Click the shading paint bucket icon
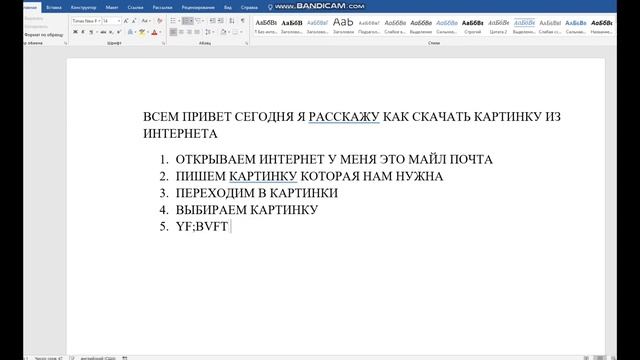The image size is (640, 360). pyautogui.click(x=223, y=32)
